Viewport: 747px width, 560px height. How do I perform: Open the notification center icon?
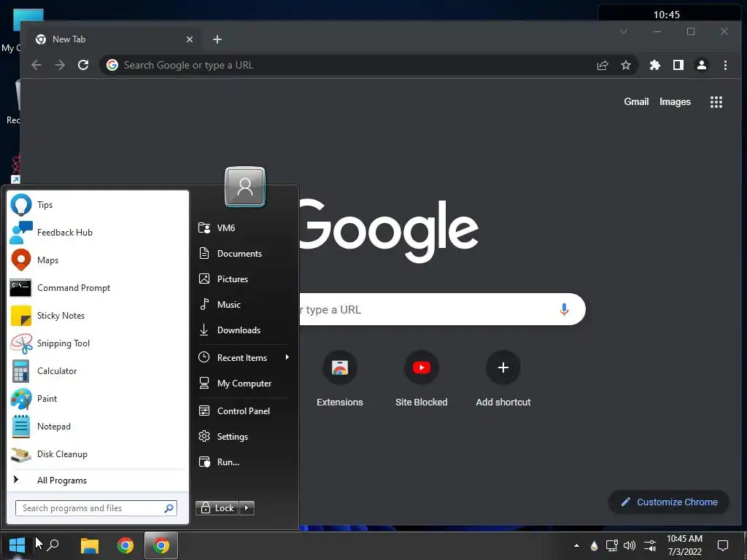click(723, 545)
